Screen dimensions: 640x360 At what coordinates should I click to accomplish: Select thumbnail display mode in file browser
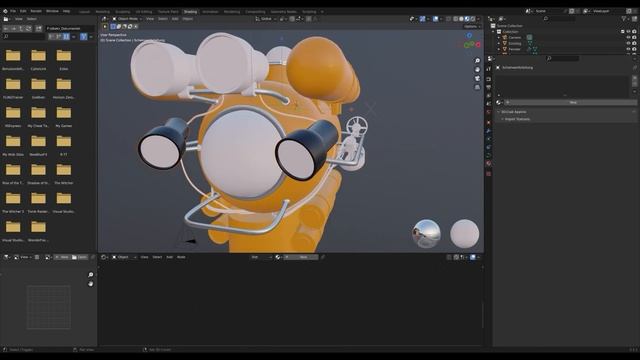coord(66,37)
